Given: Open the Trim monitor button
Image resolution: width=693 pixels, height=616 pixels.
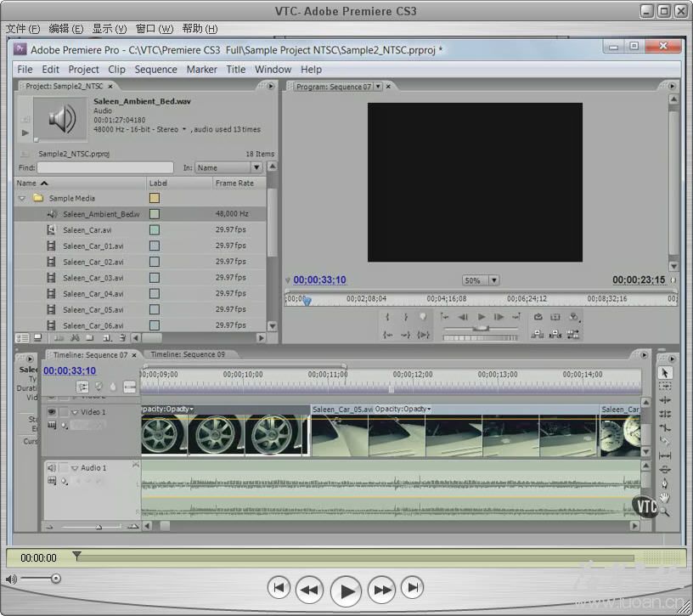Looking at the screenshot, I should coord(572,334).
